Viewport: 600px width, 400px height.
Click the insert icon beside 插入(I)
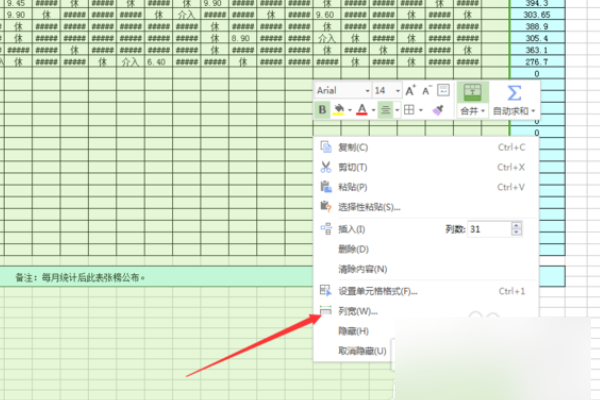tap(326, 229)
